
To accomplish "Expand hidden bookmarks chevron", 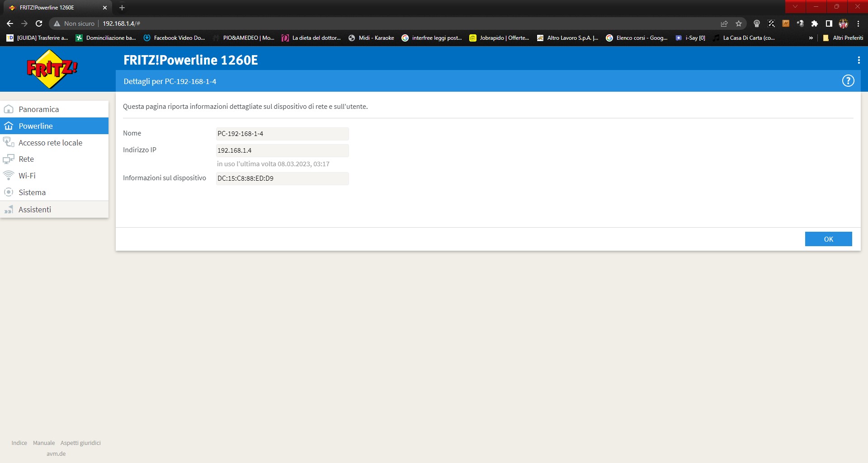I will [811, 38].
